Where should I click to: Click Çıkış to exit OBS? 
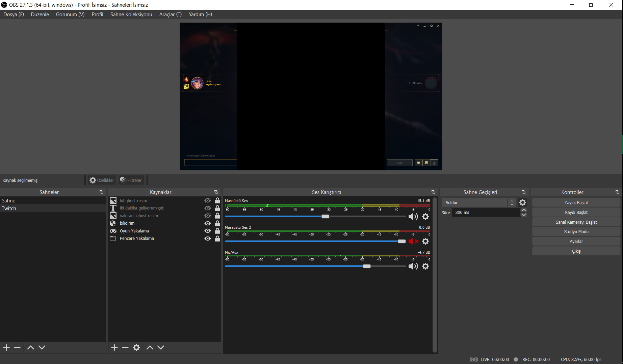[576, 251]
